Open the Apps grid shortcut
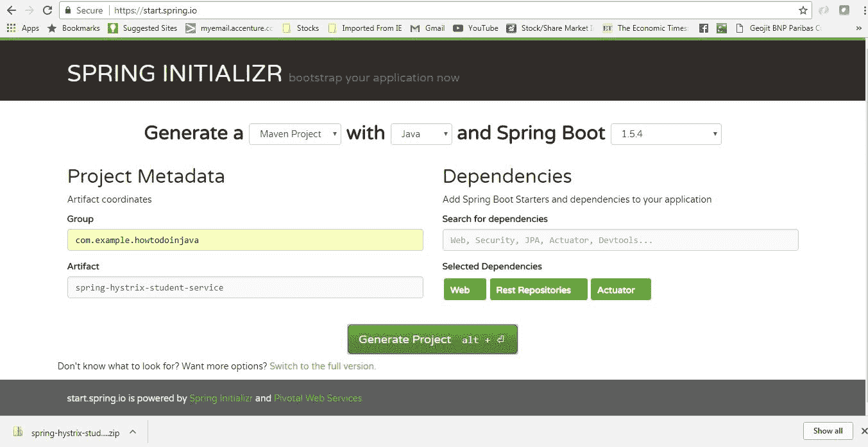Screen dimensions: 868x447 pyautogui.click(x=22, y=28)
